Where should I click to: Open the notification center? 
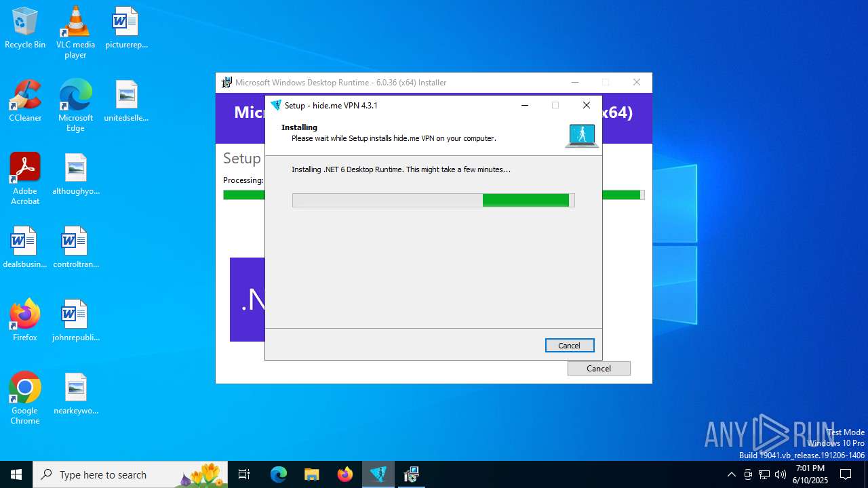(846, 474)
